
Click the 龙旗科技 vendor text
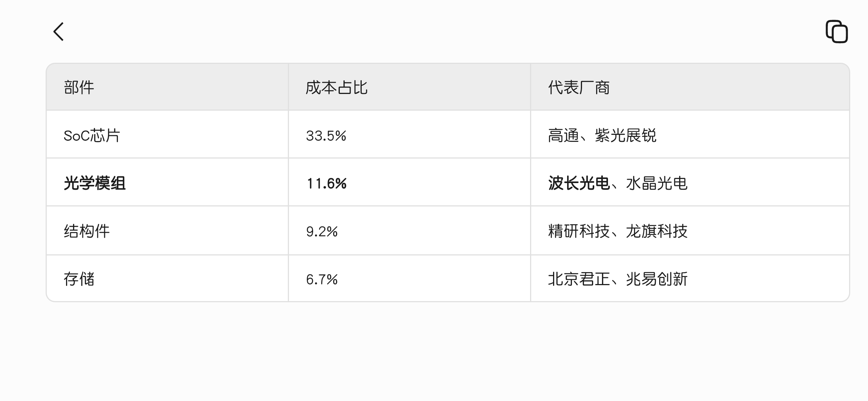pos(657,231)
